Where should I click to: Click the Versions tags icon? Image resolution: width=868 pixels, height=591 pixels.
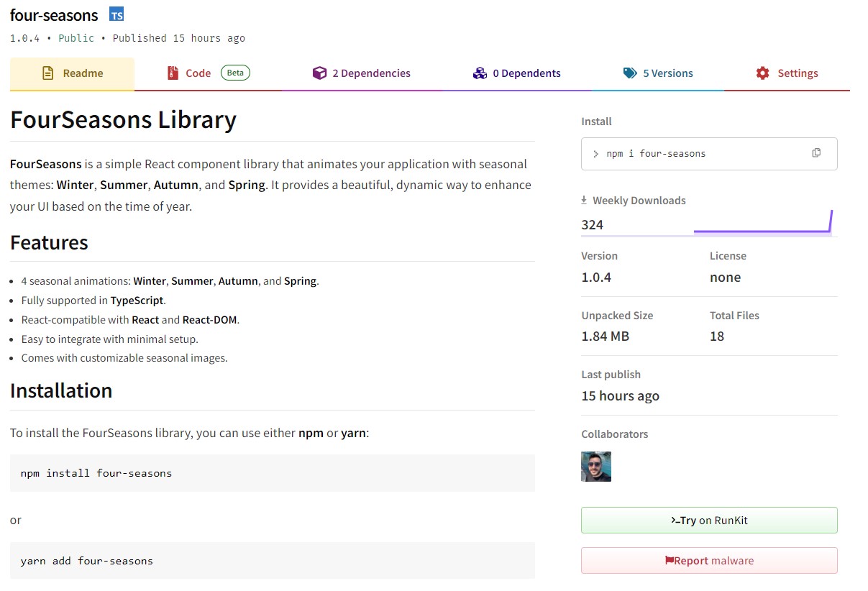point(630,73)
